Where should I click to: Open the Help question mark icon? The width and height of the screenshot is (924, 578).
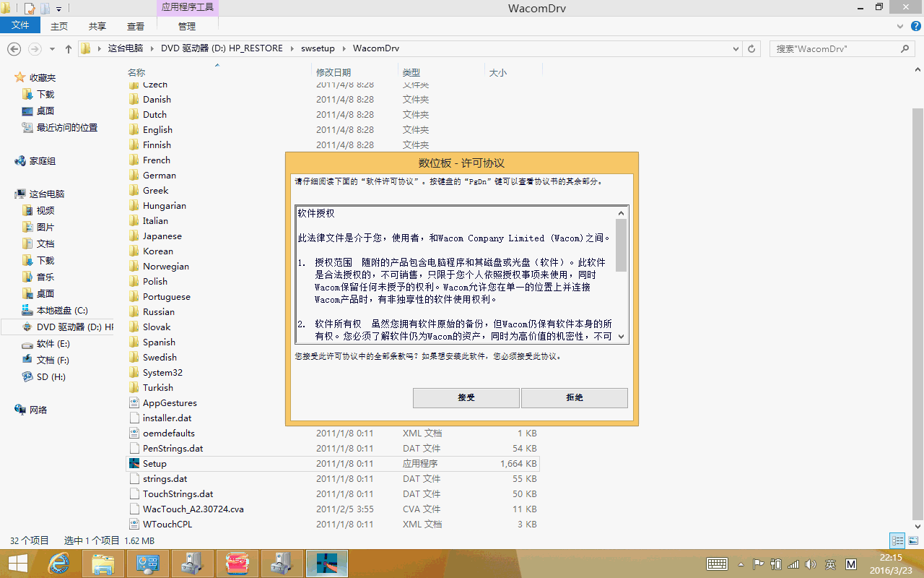click(915, 26)
